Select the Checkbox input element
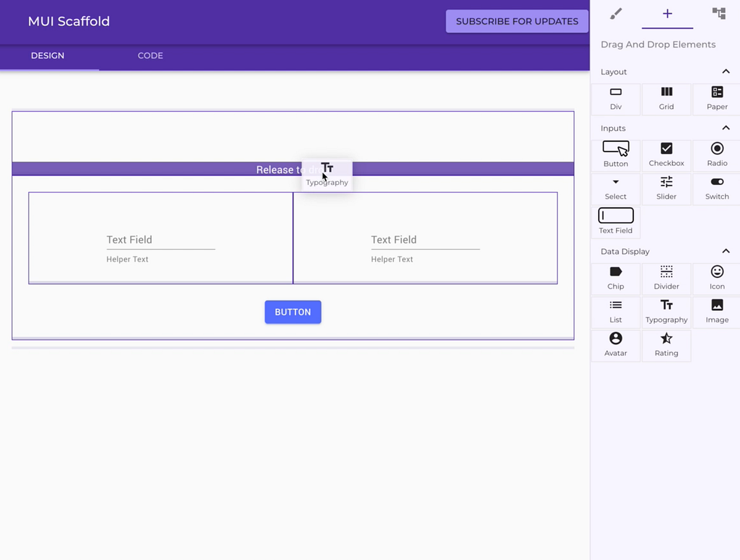 pos(666,155)
